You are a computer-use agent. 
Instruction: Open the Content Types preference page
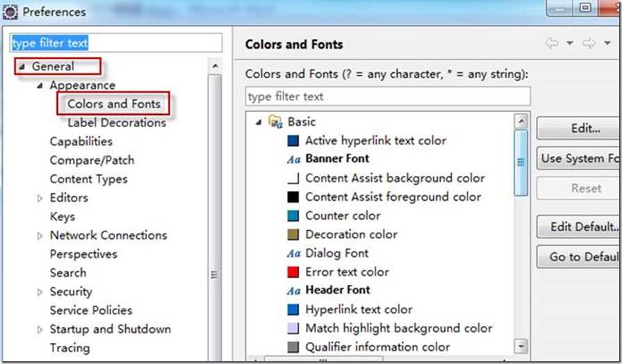click(x=88, y=179)
